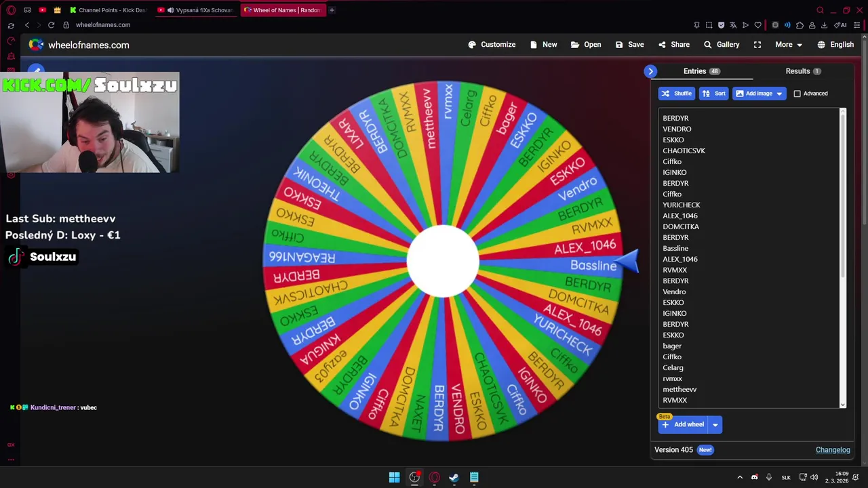Screen dimensions: 868x488
Task: Add page to bookmarks heart icon
Action: point(757,25)
